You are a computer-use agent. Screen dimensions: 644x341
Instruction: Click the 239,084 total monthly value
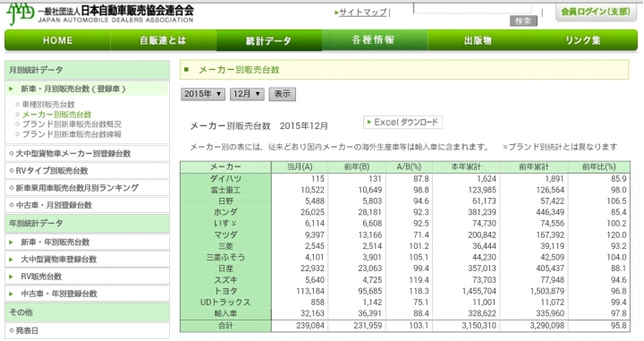[x=310, y=326]
